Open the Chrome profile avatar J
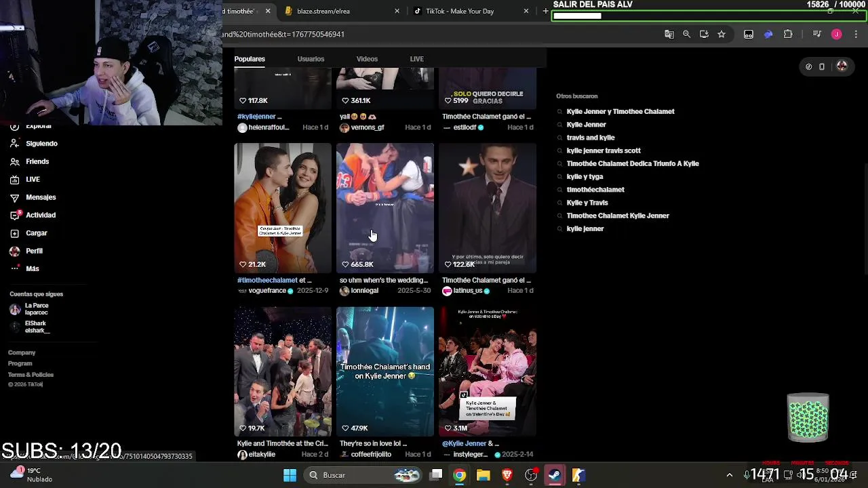Viewport: 868px width, 488px height. coord(837,34)
